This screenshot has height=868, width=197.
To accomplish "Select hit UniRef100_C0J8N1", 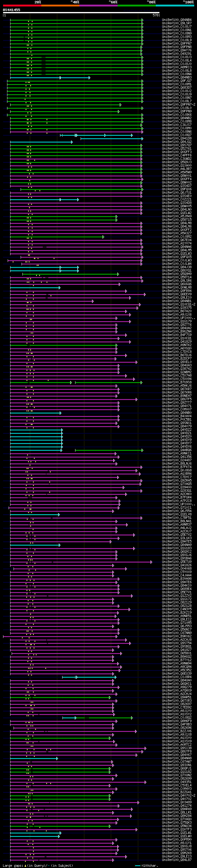I will point(177,30).
